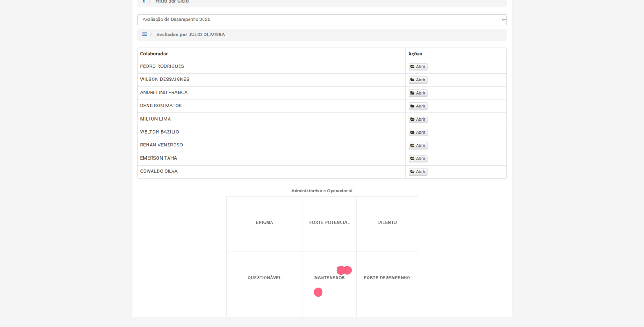Click the QUESTIONÁVEL quadrant label
Image resolution: width=644 pixels, height=327 pixels.
click(x=264, y=278)
